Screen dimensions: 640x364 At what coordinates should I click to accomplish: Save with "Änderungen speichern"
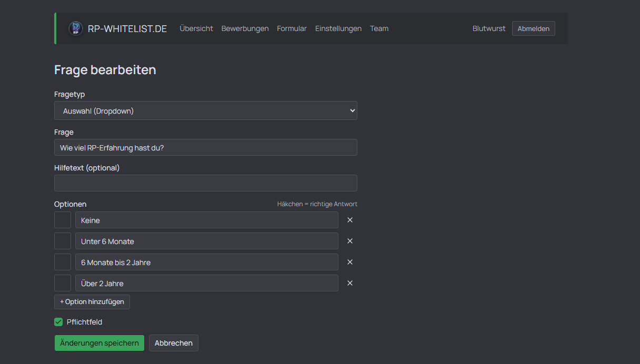(x=99, y=343)
